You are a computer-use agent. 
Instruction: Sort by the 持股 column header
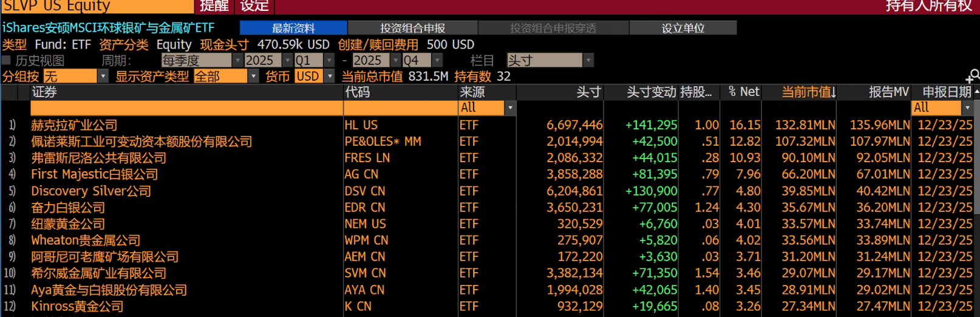click(696, 92)
